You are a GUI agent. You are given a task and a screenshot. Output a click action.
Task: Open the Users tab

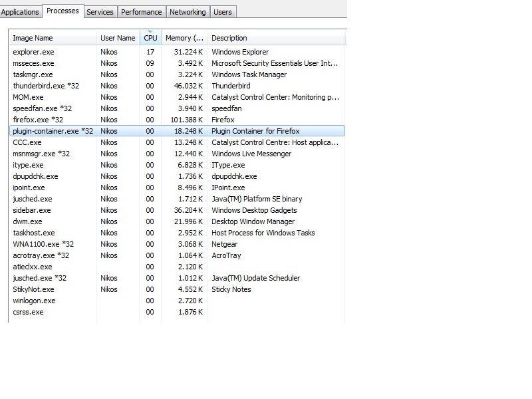tap(223, 12)
